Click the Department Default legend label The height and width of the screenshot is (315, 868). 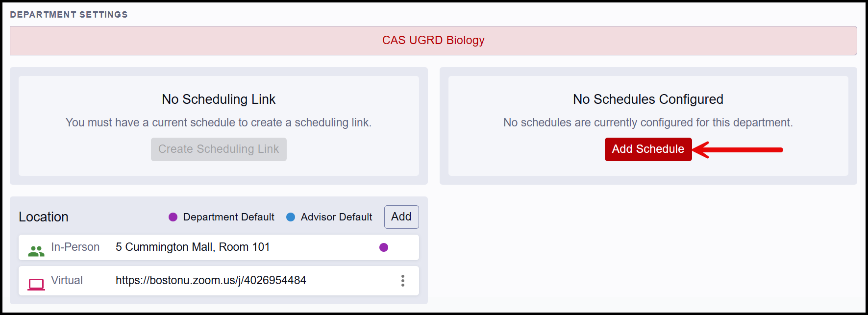228,217
